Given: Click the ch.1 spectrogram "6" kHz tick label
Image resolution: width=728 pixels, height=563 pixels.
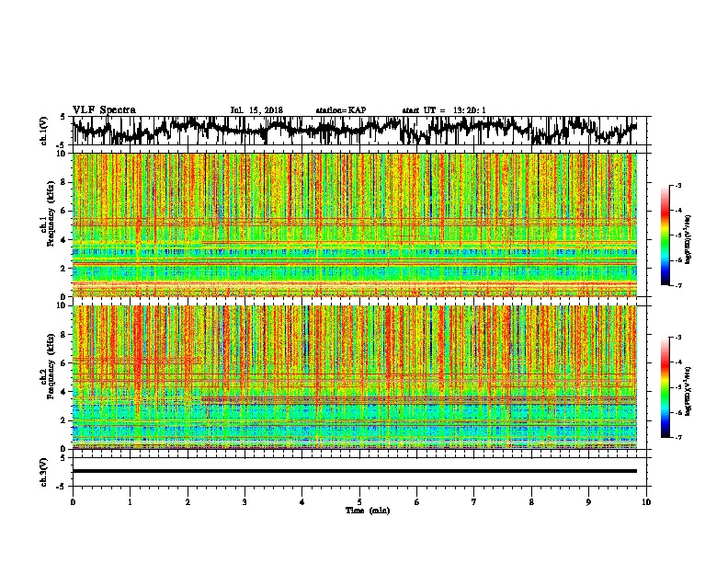Looking at the screenshot, I should 64,211.
